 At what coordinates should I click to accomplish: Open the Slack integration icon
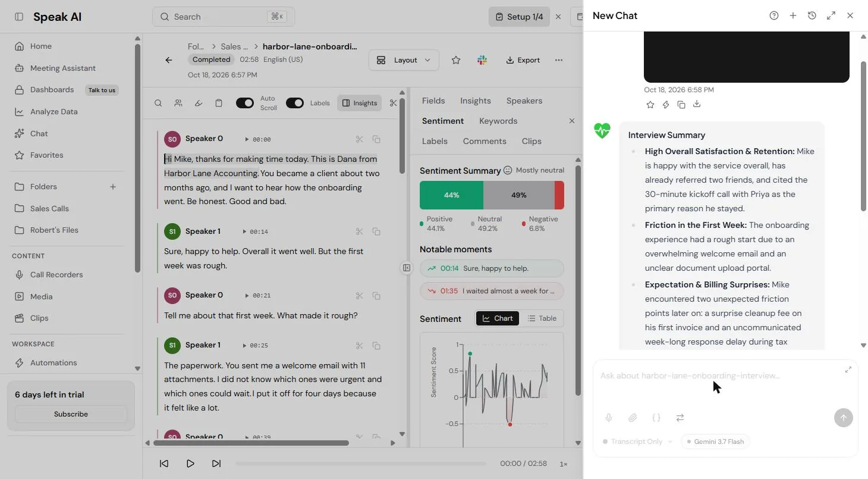(x=482, y=60)
